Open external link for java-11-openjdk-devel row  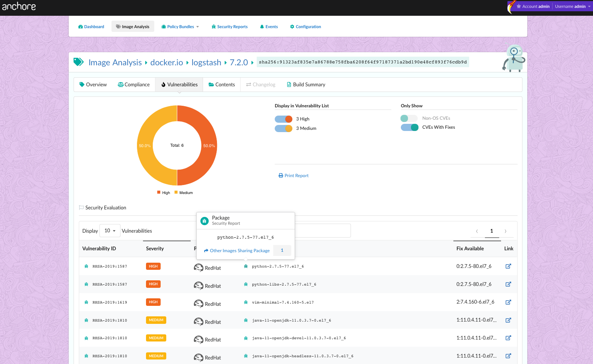[508, 338]
